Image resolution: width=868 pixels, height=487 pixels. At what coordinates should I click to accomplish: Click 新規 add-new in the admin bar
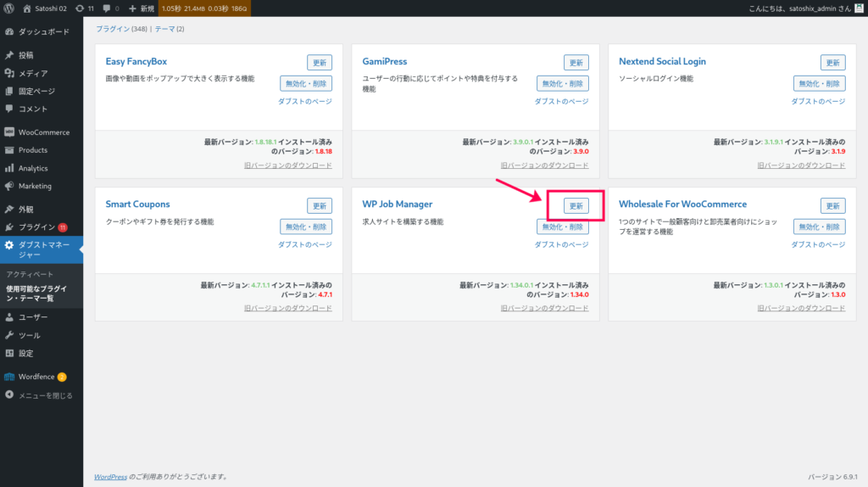tap(141, 8)
